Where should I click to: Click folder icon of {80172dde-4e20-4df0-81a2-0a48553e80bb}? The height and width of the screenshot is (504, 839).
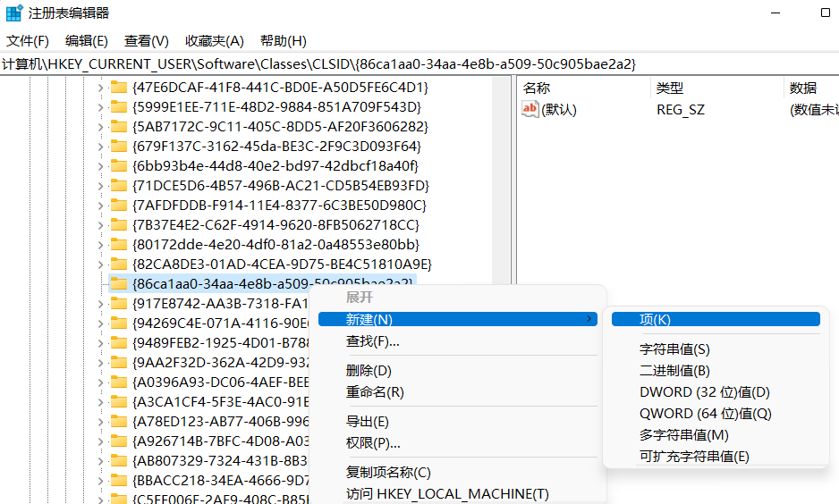click(x=118, y=244)
